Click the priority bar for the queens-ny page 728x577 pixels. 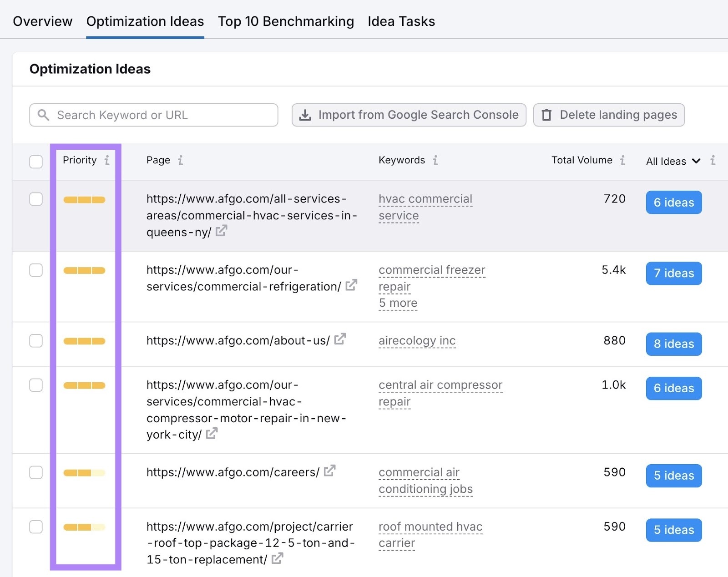(84, 199)
